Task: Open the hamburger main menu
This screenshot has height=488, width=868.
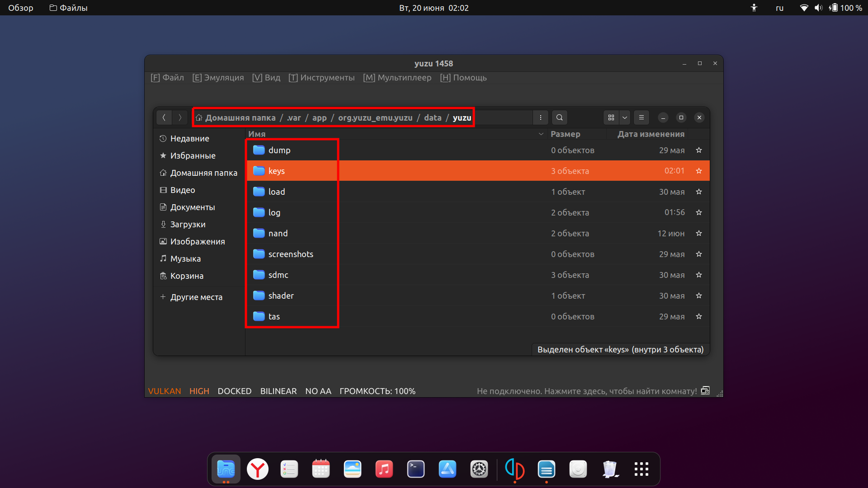Action: click(x=641, y=117)
